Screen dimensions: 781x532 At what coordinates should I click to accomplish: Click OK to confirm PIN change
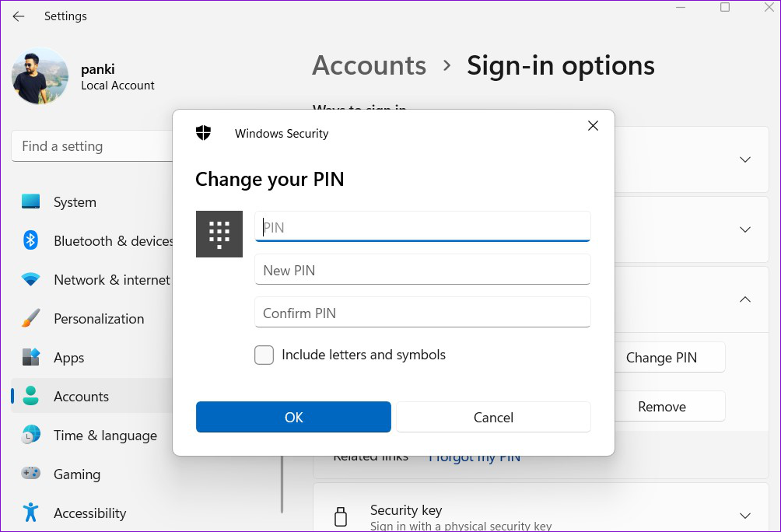[293, 417]
